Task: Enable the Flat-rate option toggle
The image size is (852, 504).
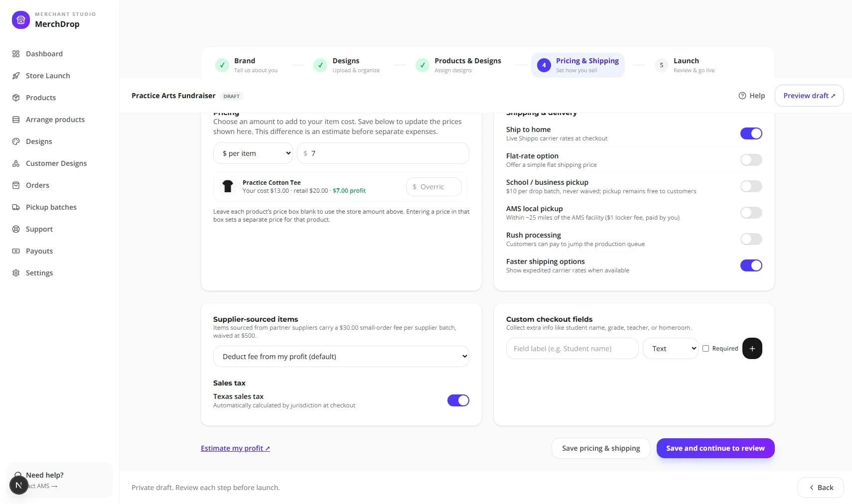Action: click(751, 160)
